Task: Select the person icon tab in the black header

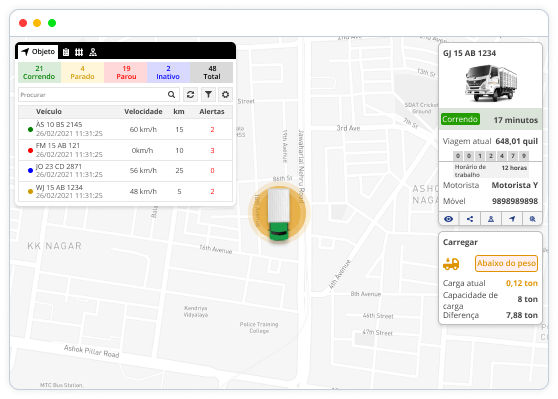Action: 93,52
